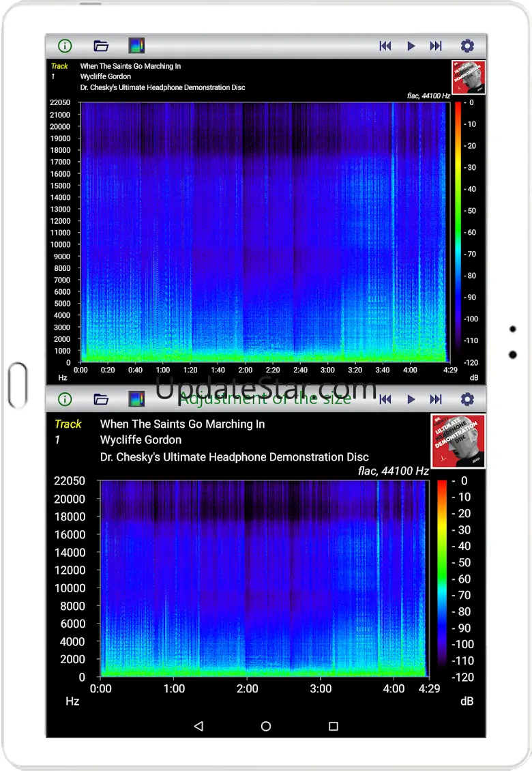Tap upper dB color scale bar
This screenshot has height=771, width=532.
point(458,232)
